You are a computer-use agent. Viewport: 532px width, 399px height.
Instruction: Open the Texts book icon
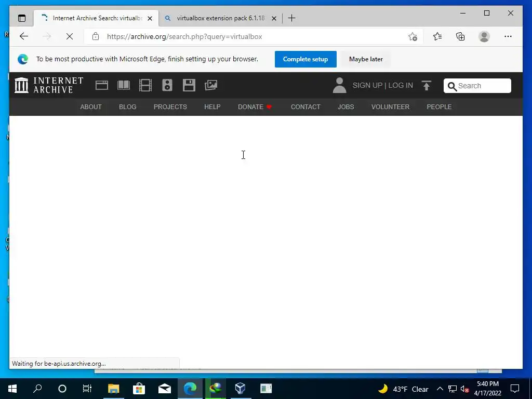[x=124, y=85]
